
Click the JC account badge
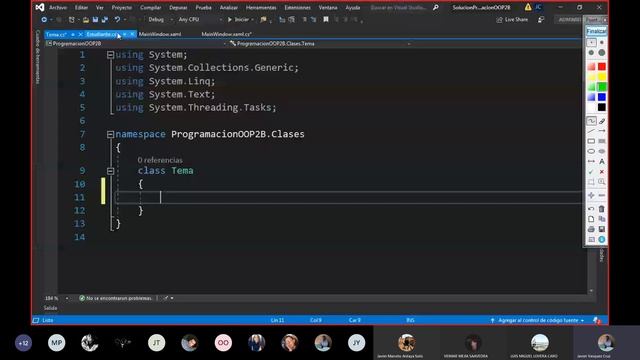point(538,7)
